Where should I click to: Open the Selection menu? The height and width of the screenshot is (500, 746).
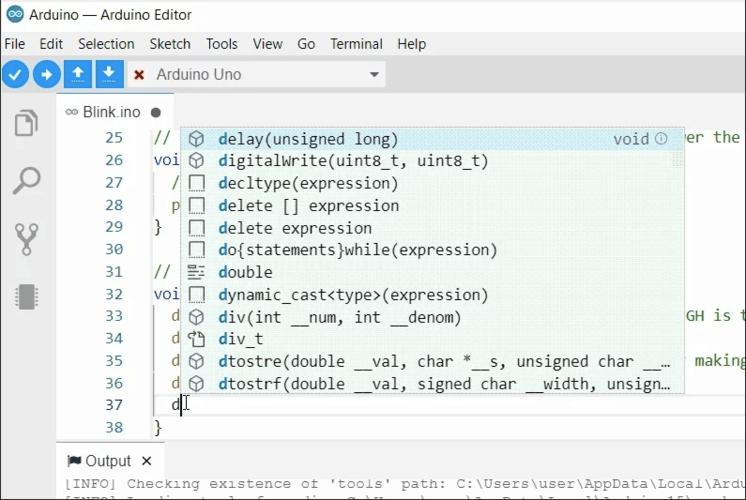[106, 44]
